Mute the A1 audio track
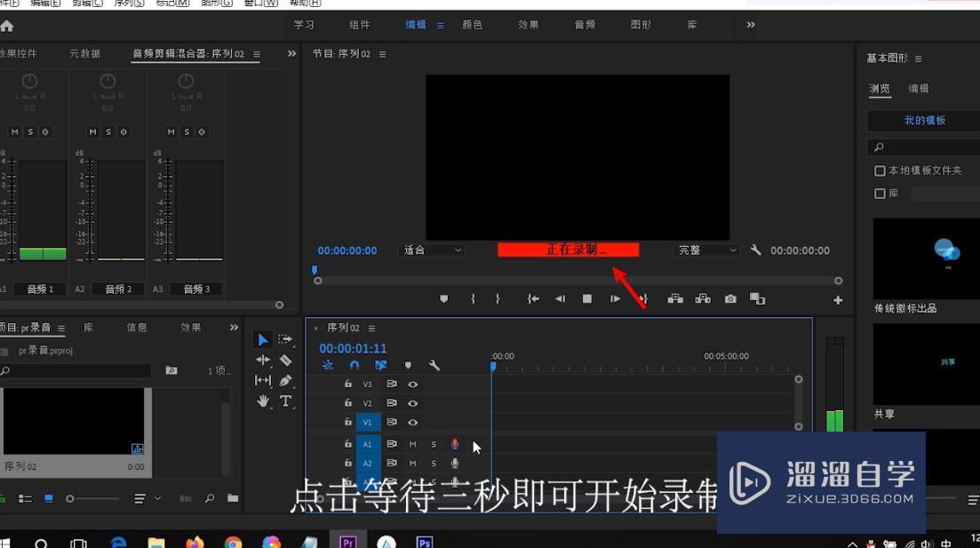Viewport: 980px width, 548px height. coord(412,444)
